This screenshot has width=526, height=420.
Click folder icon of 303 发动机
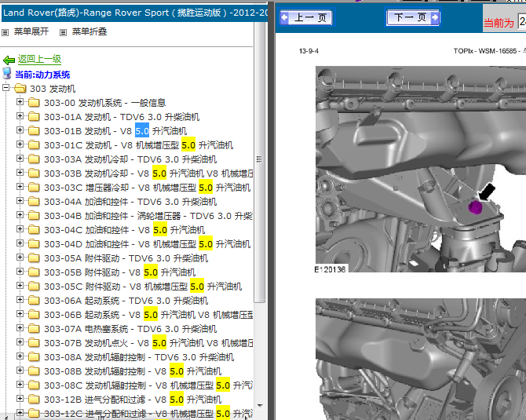pyautogui.click(x=20, y=89)
